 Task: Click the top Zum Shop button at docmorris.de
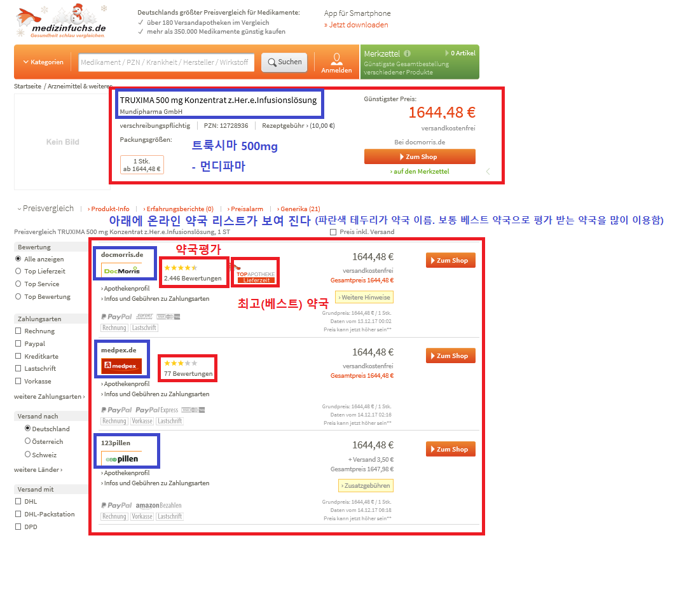(420, 156)
